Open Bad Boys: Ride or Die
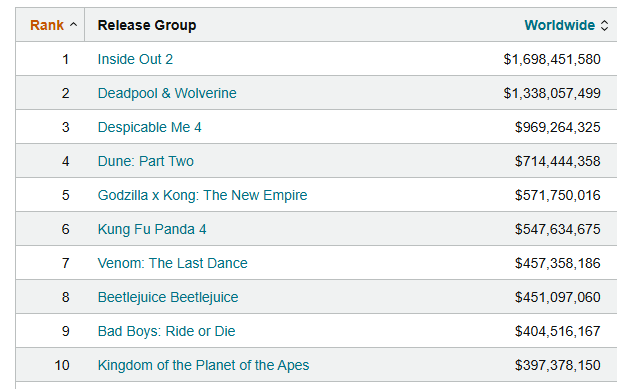 pos(166,331)
